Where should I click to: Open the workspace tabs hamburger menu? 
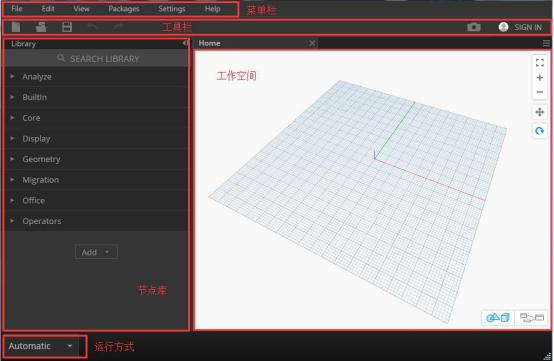546,43
